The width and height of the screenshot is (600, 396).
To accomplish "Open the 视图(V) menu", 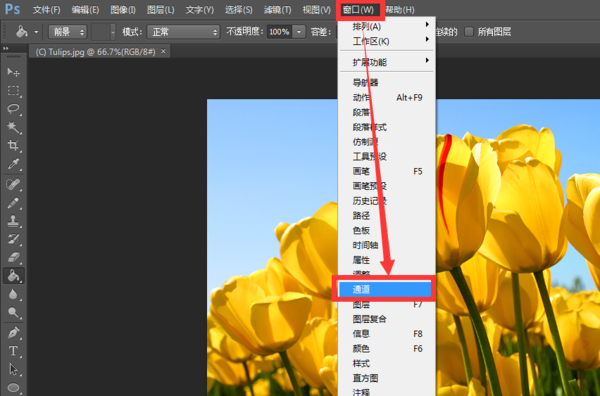I will pyautogui.click(x=316, y=10).
